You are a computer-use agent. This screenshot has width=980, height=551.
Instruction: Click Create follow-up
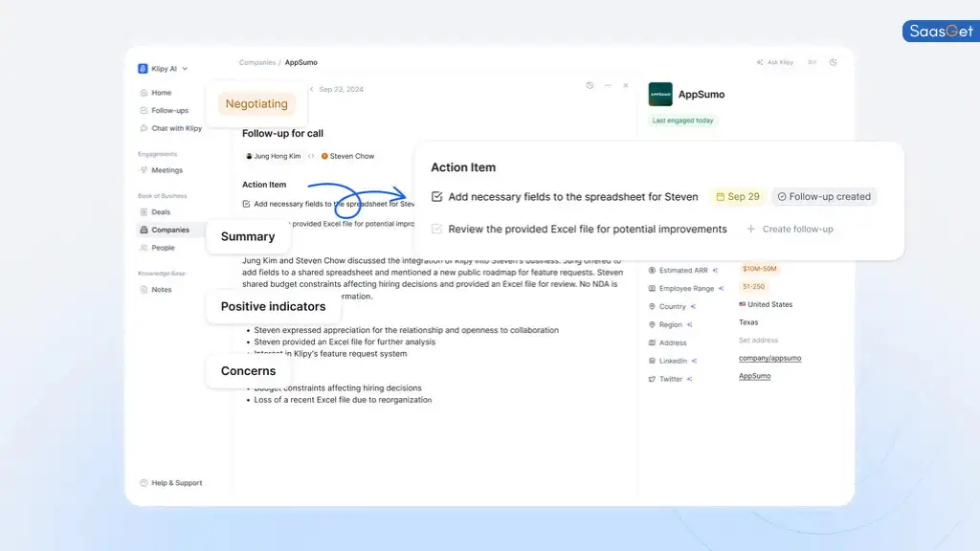790,230
